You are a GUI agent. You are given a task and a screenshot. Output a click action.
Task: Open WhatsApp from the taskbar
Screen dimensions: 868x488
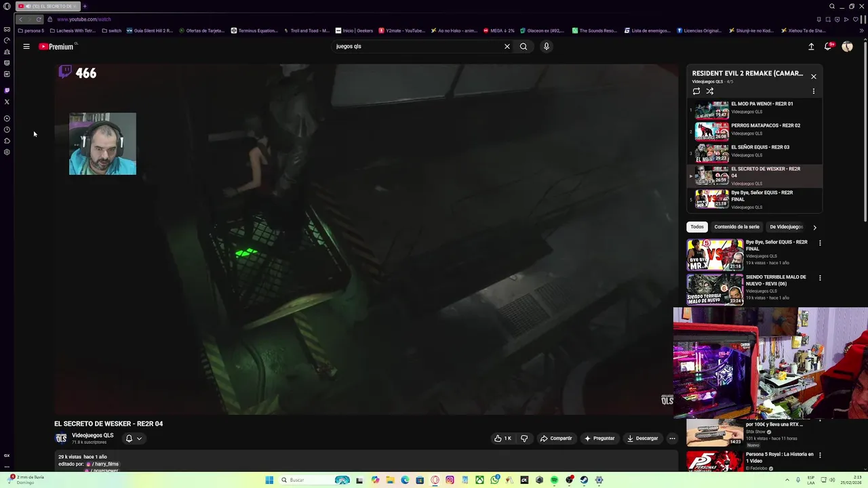(x=494, y=480)
